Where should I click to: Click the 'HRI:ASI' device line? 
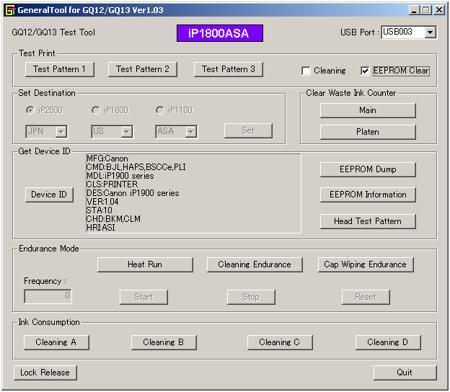click(100, 228)
